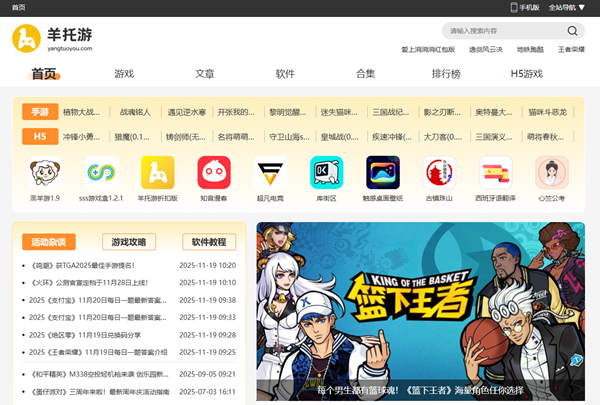Click inside the search input field
This screenshot has width=600, height=405.
click(x=500, y=31)
